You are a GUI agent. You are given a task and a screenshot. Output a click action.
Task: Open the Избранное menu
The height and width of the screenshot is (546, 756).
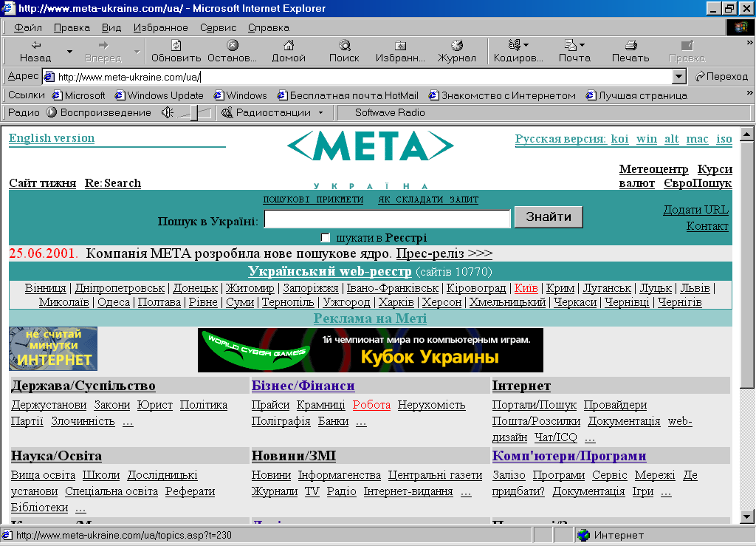(x=160, y=27)
